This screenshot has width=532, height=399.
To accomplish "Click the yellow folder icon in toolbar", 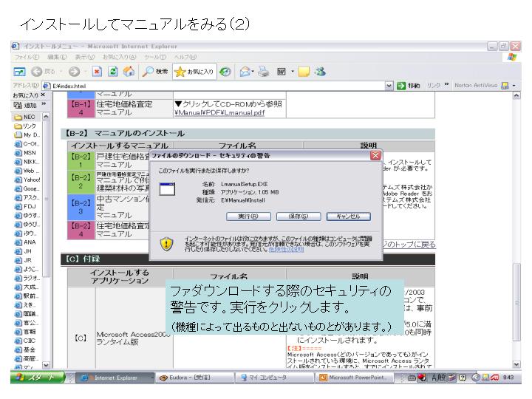I will pyautogui.click(x=304, y=72).
